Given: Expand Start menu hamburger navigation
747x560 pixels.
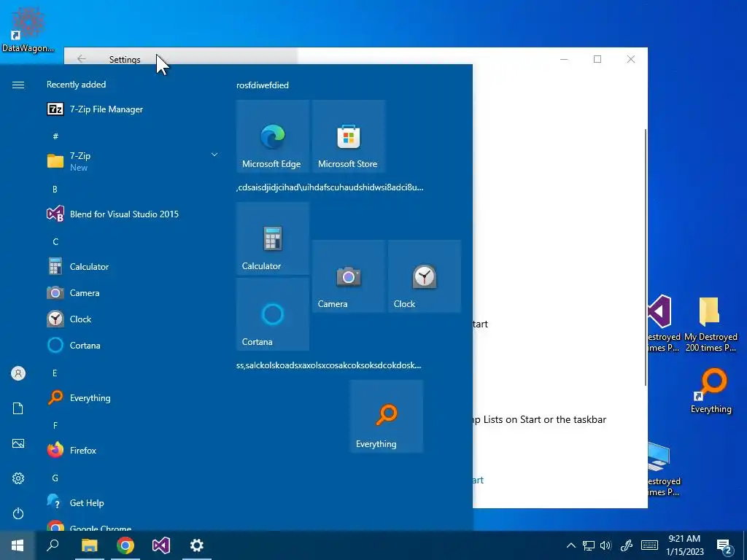Looking at the screenshot, I should click(18, 85).
